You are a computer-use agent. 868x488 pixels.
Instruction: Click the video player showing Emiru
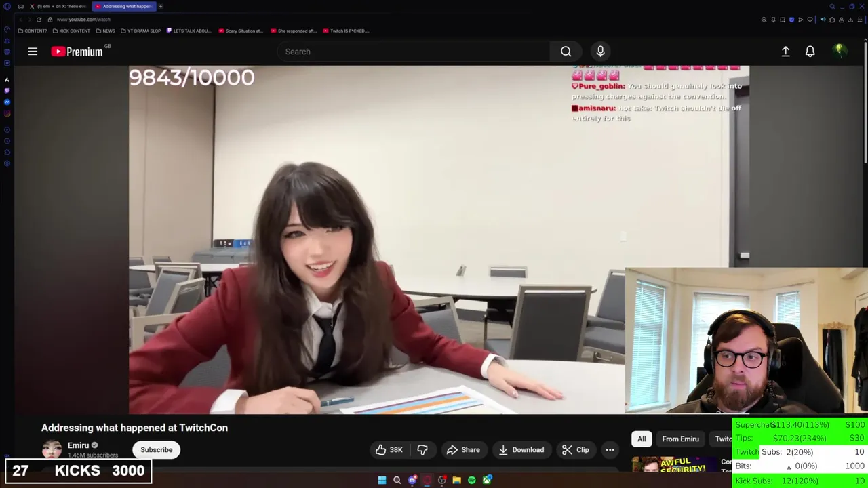point(377,239)
